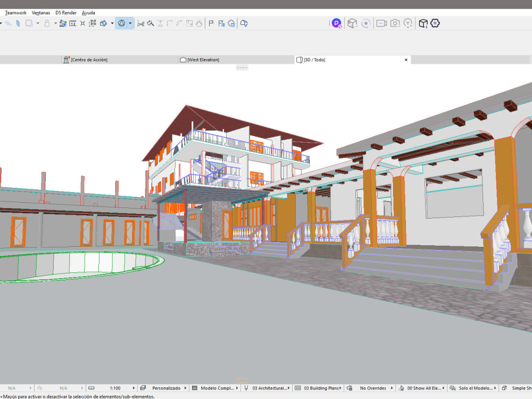Click the split hammer tool icon

[x=151, y=23]
